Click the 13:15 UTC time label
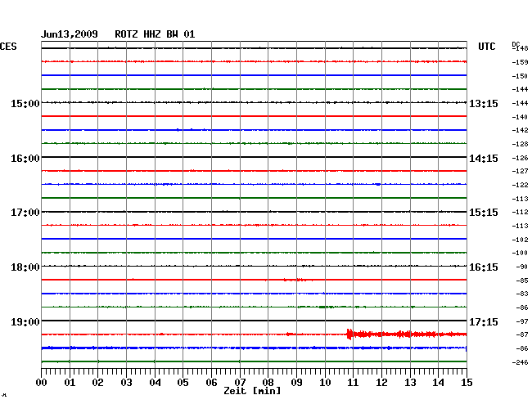The width and height of the screenshot is (532, 404). click(484, 104)
